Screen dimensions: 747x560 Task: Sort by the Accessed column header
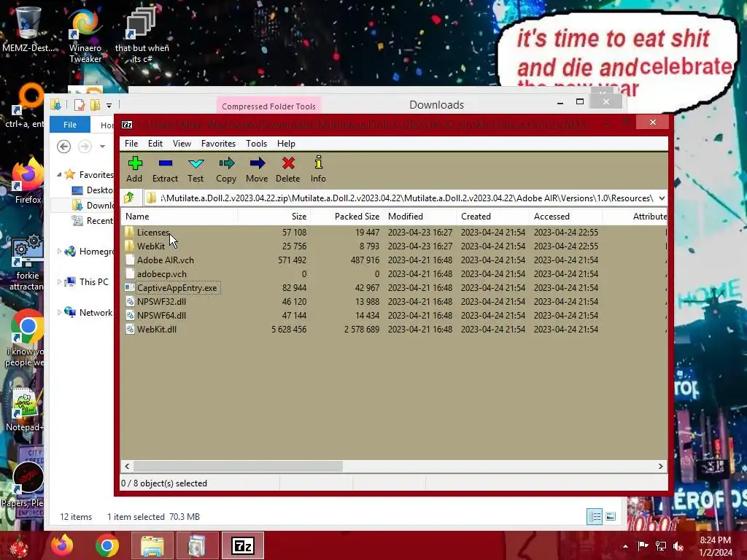565,216
